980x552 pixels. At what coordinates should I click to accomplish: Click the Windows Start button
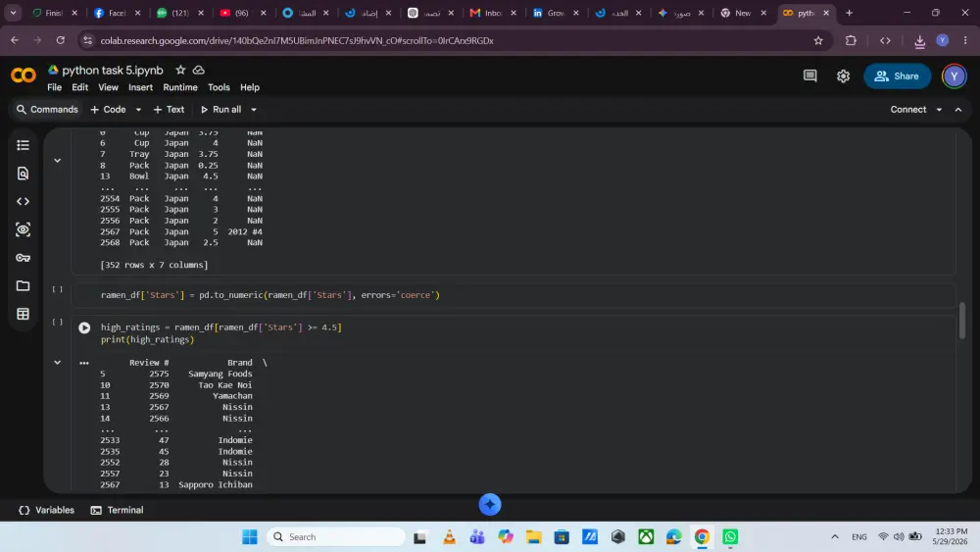click(x=250, y=536)
